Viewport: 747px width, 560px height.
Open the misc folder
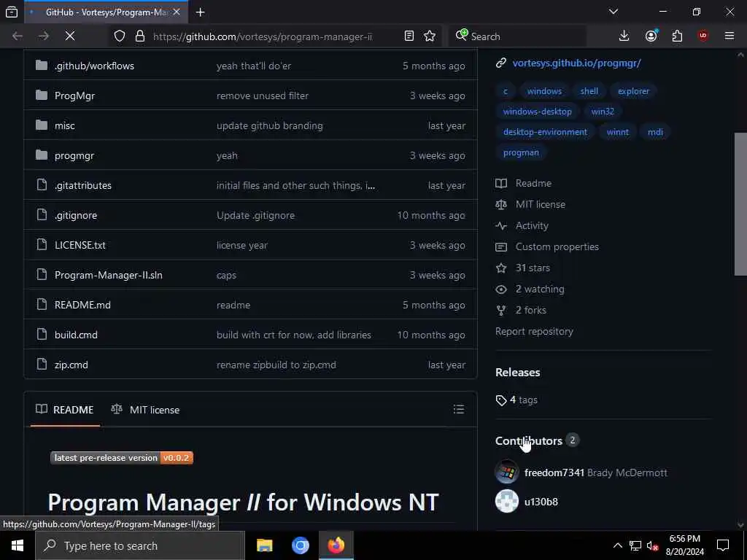point(65,125)
